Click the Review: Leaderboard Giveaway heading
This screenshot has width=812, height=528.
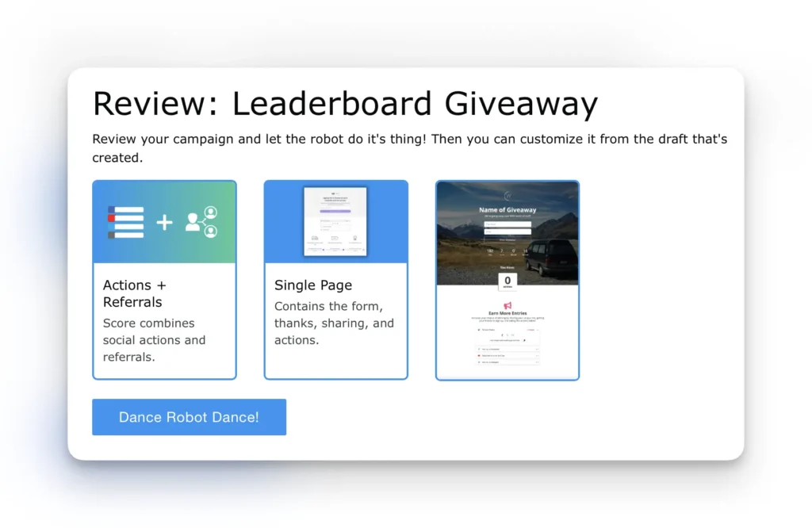[x=345, y=103]
